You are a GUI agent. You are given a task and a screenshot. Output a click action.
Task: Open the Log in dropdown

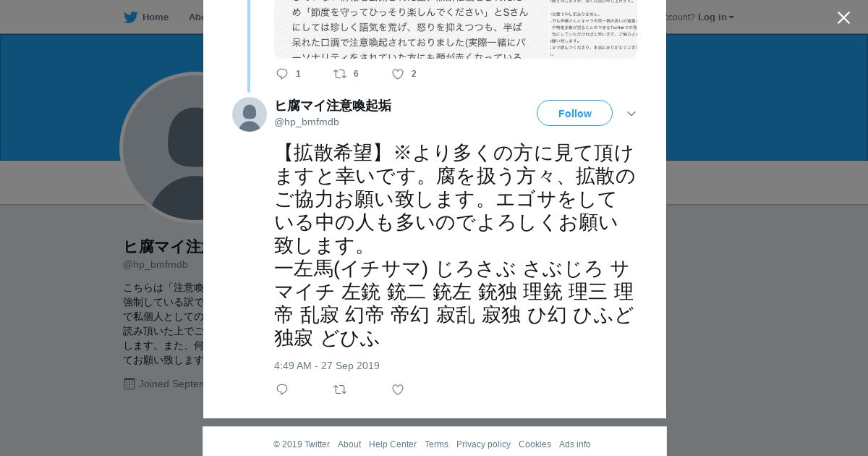coord(715,17)
